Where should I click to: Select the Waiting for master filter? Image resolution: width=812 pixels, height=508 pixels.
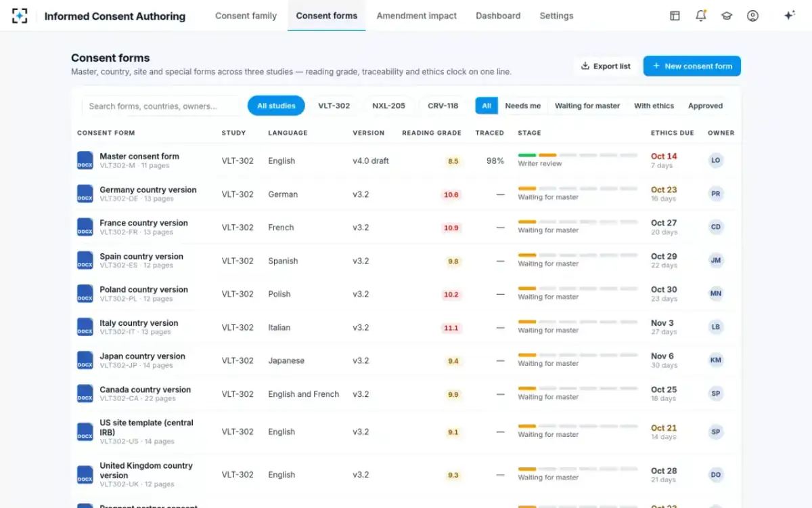point(587,106)
